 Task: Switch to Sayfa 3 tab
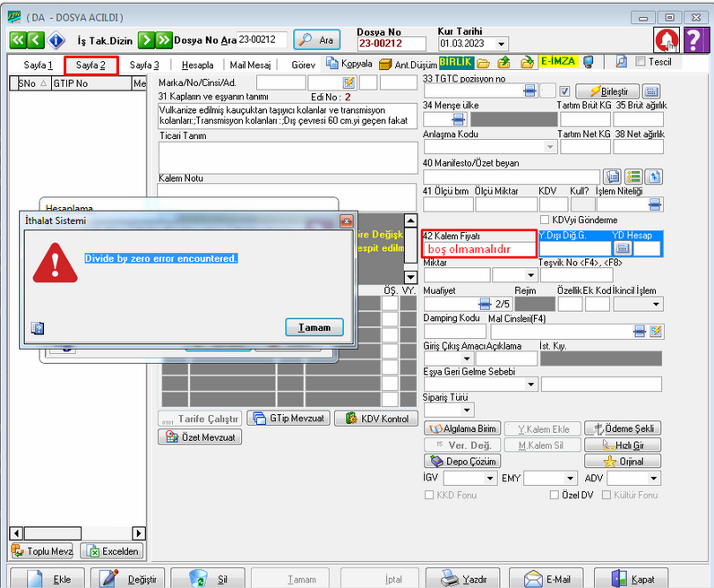coord(144,65)
